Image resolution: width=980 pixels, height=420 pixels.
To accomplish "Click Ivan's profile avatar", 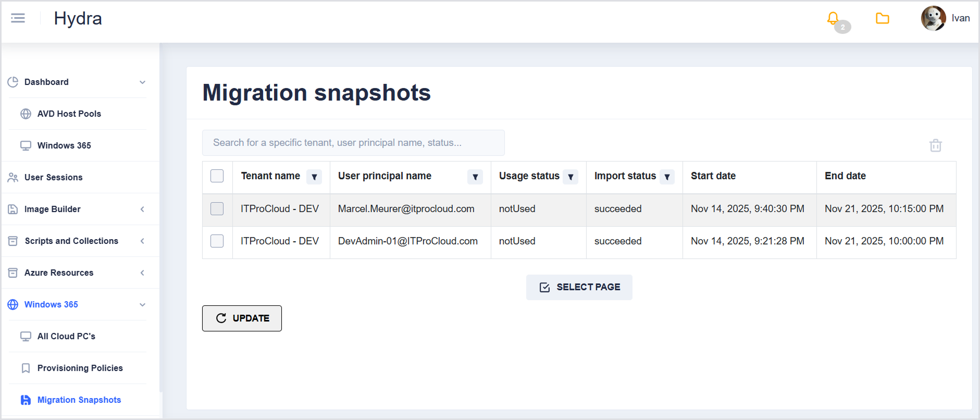I will pos(933,18).
